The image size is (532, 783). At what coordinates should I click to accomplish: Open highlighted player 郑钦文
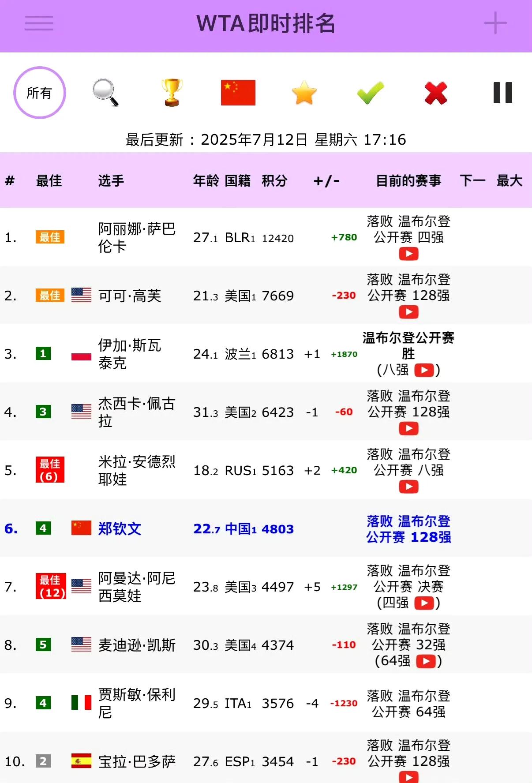point(120,528)
